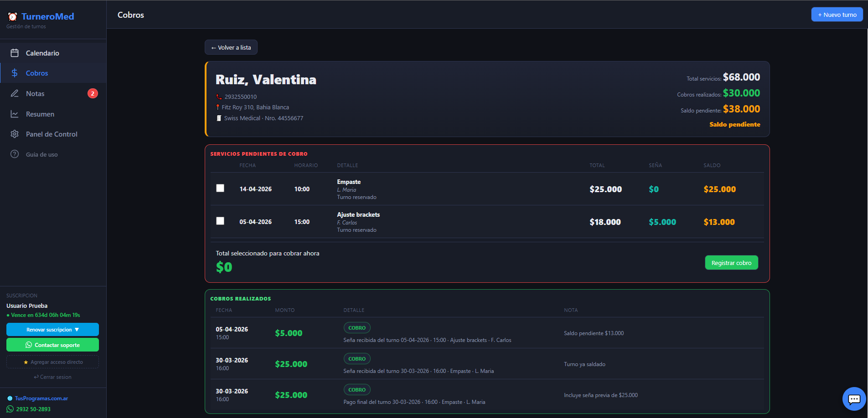The height and width of the screenshot is (418, 868).
Task: Click the Nuevo turno button
Action: point(837,15)
